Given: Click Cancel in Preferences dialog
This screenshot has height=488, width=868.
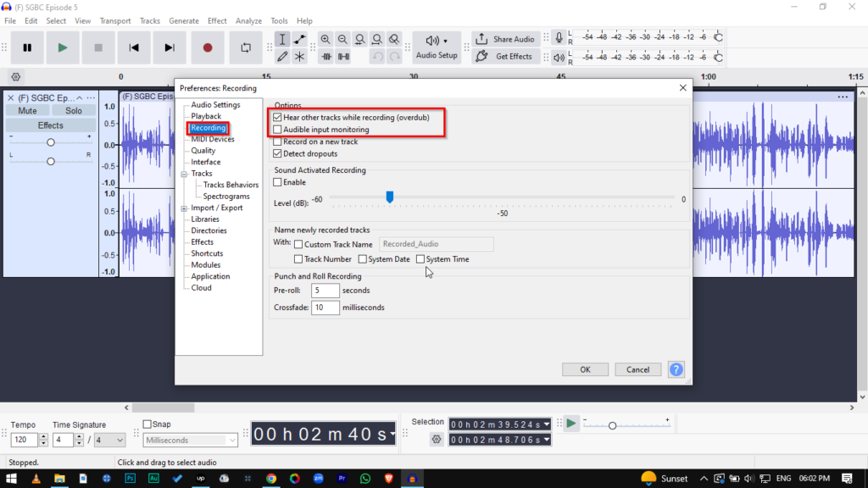Looking at the screenshot, I should pos(637,369).
